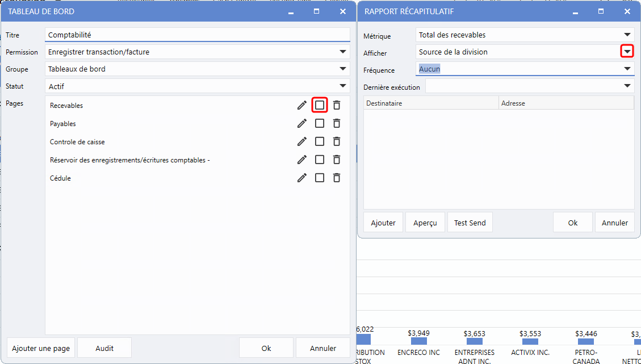The width and height of the screenshot is (641, 364).
Task: Open the Fréquence dropdown showing Aucun
Action: point(627,69)
